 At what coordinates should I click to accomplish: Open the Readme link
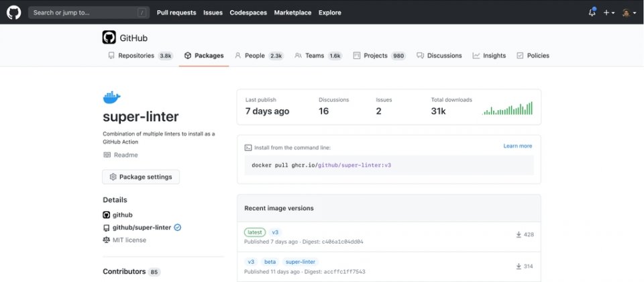(x=125, y=155)
